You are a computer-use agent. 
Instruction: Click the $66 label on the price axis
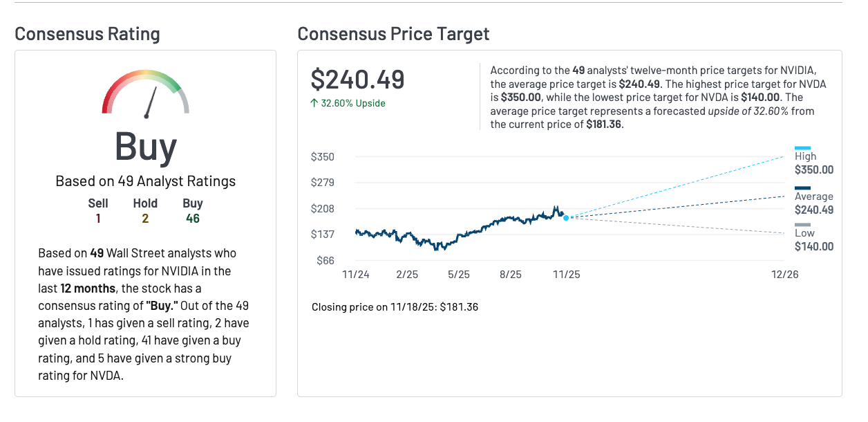pyautogui.click(x=325, y=260)
